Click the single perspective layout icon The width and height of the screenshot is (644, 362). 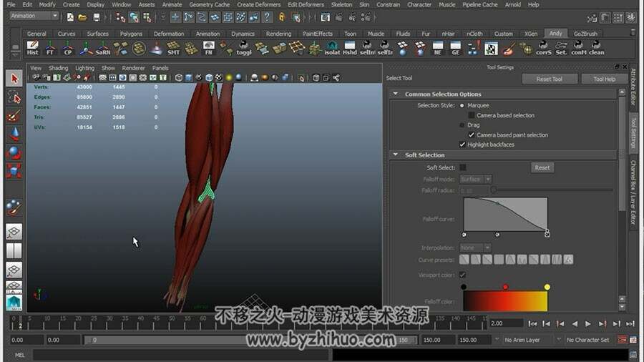(x=14, y=232)
